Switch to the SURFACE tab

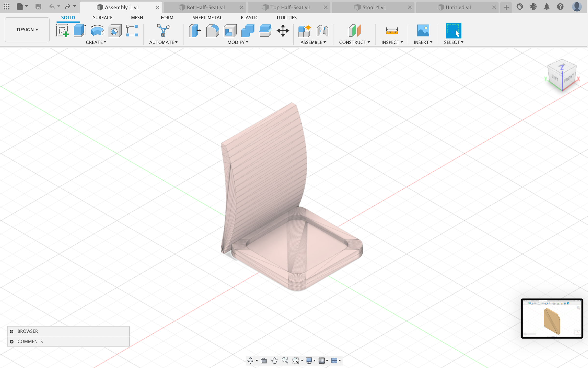pos(102,18)
